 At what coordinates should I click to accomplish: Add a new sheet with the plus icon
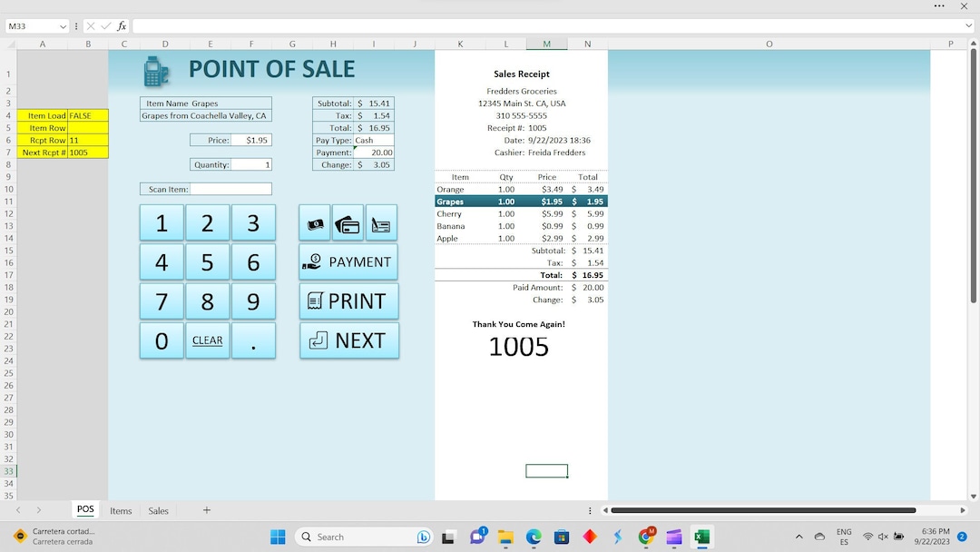click(x=207, y=510)
